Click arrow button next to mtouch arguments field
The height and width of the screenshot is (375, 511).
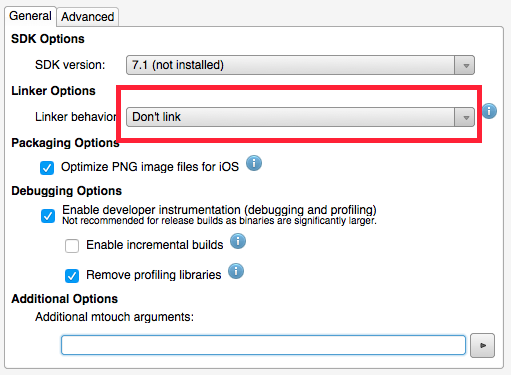482,345
